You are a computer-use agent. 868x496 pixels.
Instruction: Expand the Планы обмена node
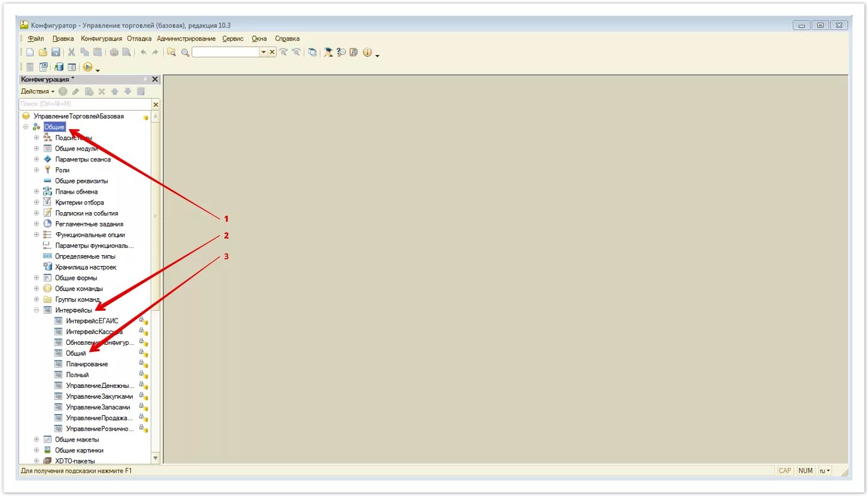36,192
